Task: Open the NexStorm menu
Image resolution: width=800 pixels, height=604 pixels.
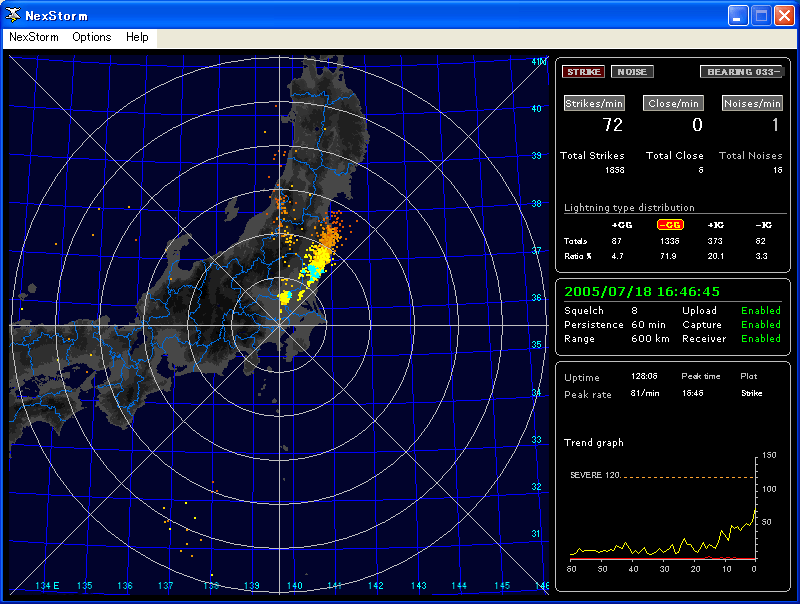Action: (x=34, y=37)
